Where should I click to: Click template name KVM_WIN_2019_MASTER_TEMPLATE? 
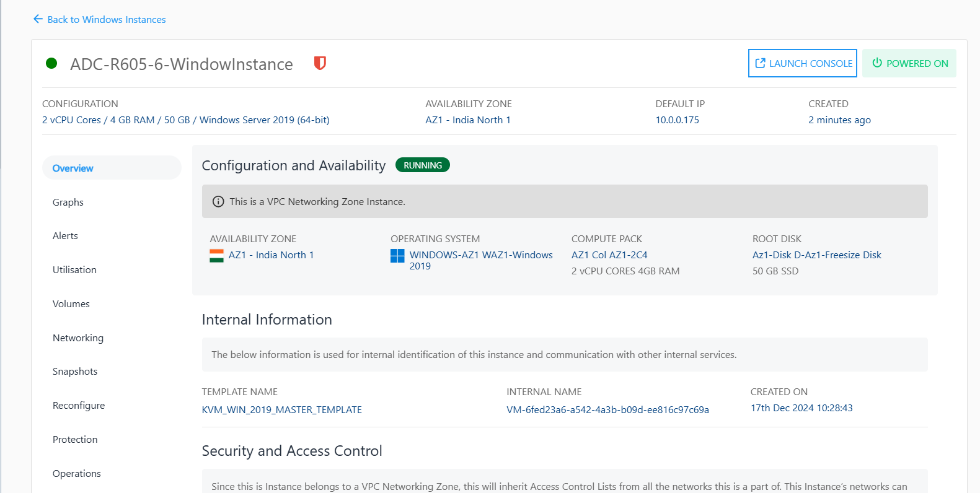(282, 410)
